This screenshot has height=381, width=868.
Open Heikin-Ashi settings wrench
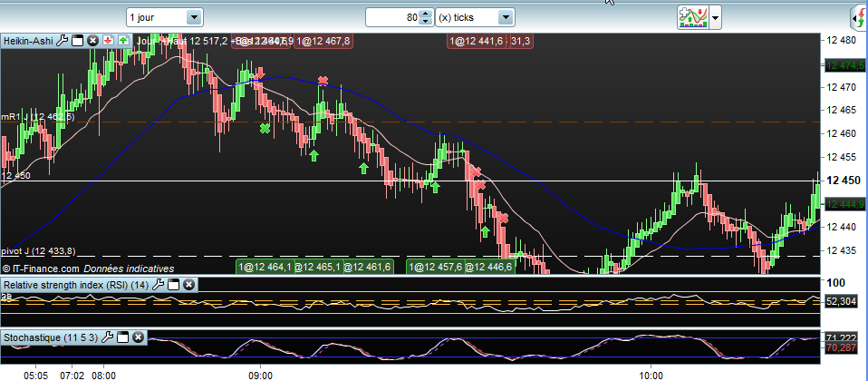coord(63,40)
